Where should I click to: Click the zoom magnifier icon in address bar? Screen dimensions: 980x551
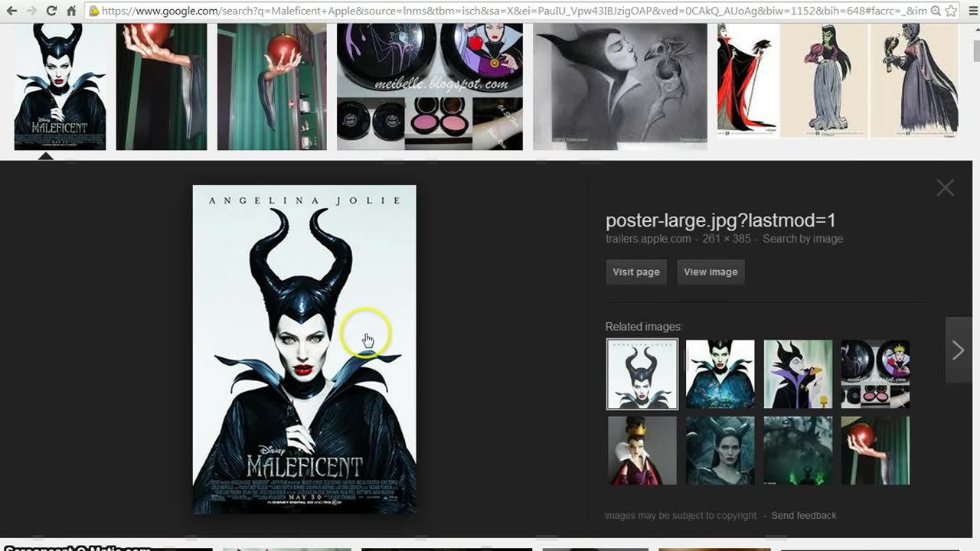pos(936,11)
